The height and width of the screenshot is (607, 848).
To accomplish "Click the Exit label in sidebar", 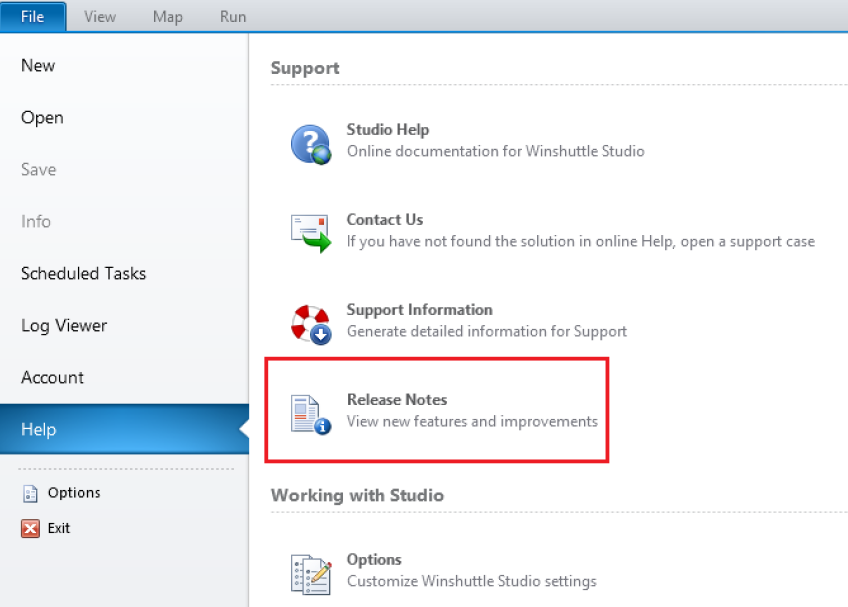I will (x=59, y=528).
